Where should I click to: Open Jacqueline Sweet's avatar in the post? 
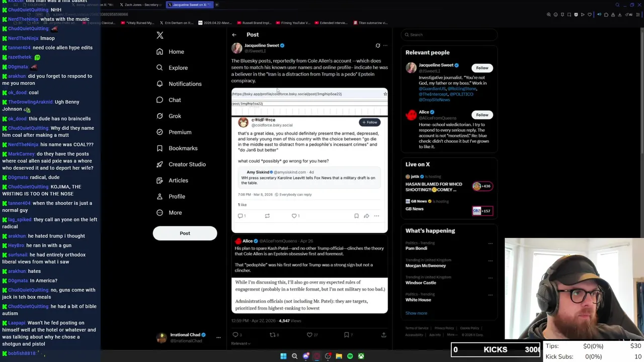pos(236,48)
